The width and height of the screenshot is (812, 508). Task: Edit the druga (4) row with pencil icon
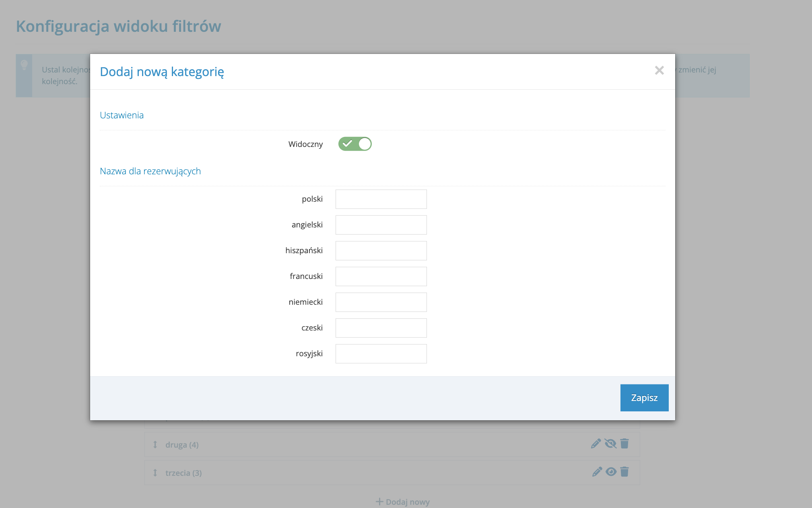tap(596, 444)
